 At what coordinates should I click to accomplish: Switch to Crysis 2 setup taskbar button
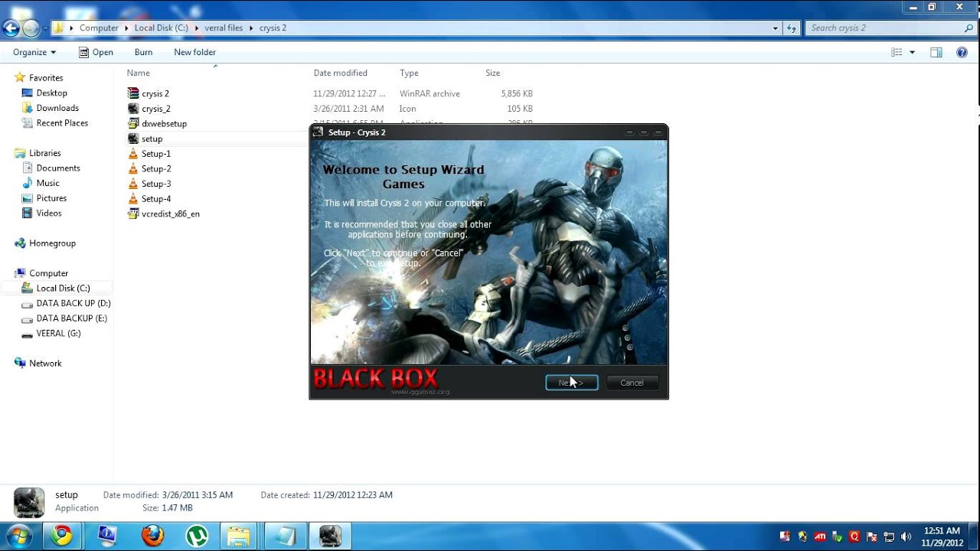coord(330,536)
